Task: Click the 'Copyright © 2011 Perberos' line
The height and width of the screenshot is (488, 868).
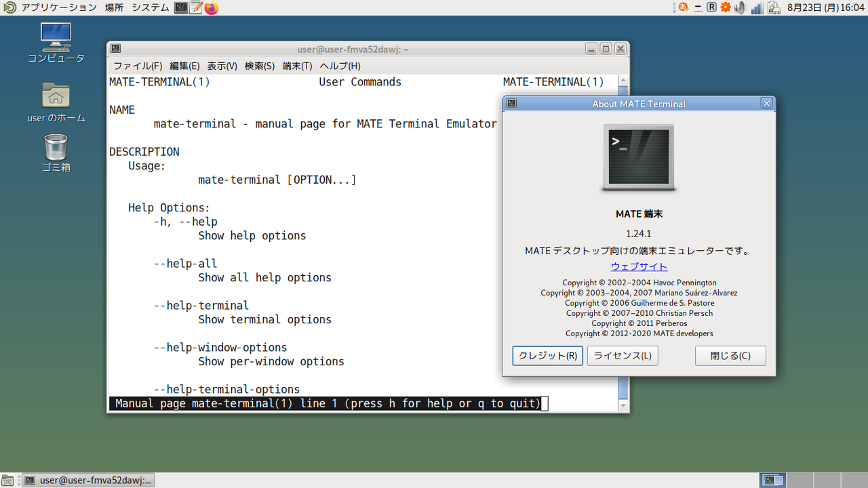Action: [639, 323]
